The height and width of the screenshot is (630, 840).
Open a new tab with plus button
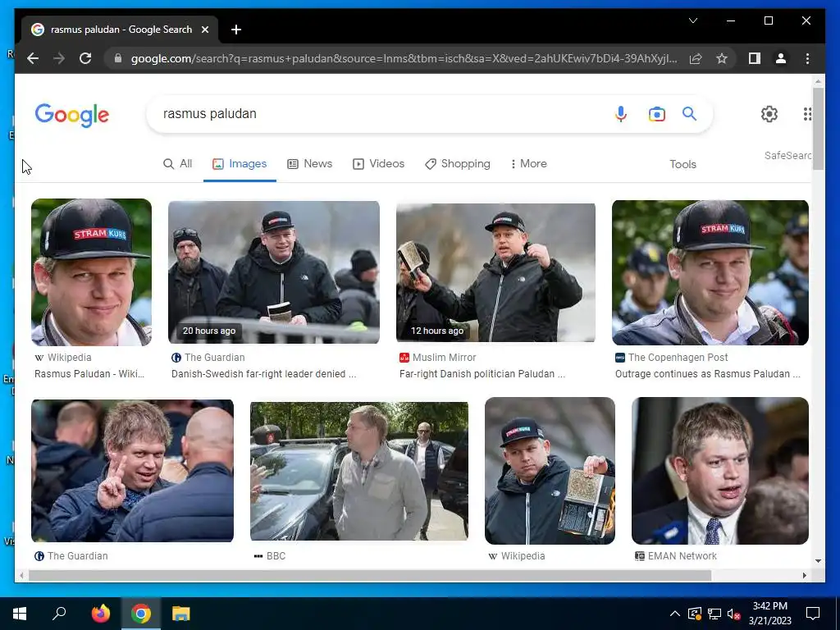(236, 30)
